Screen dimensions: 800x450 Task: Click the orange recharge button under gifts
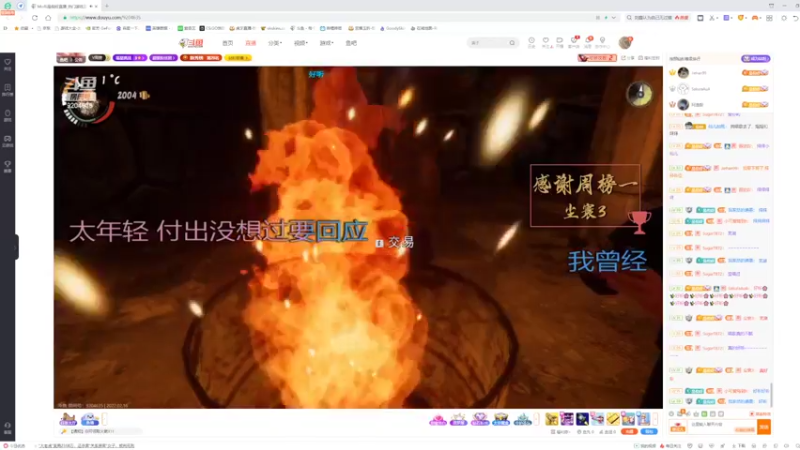pos(629,432)
